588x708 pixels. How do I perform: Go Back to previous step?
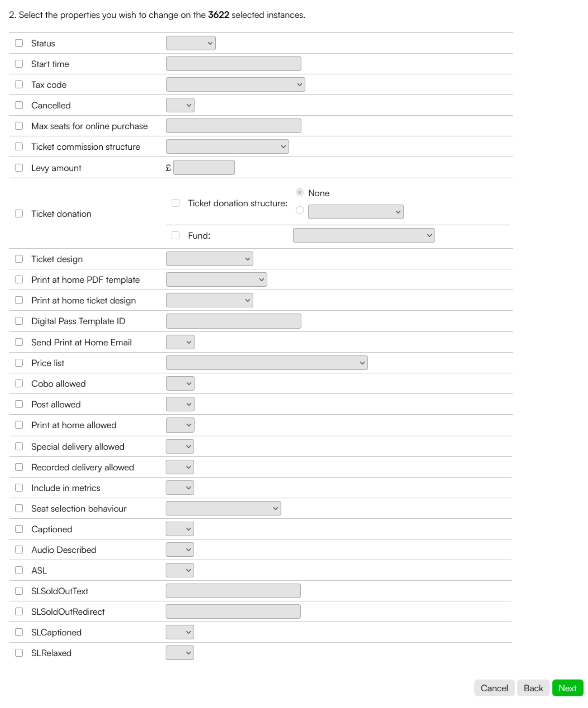coord(533,688)
